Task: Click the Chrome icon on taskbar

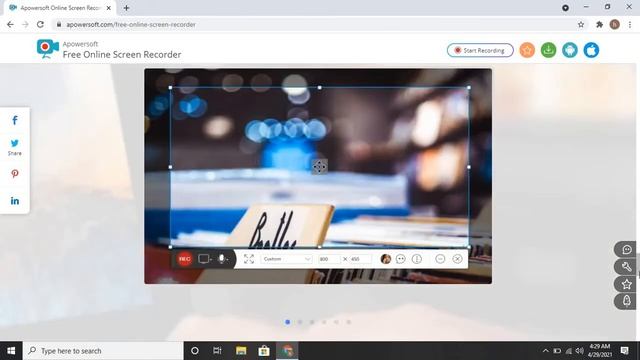Action: pyautogui.click(x=287, y=351)
